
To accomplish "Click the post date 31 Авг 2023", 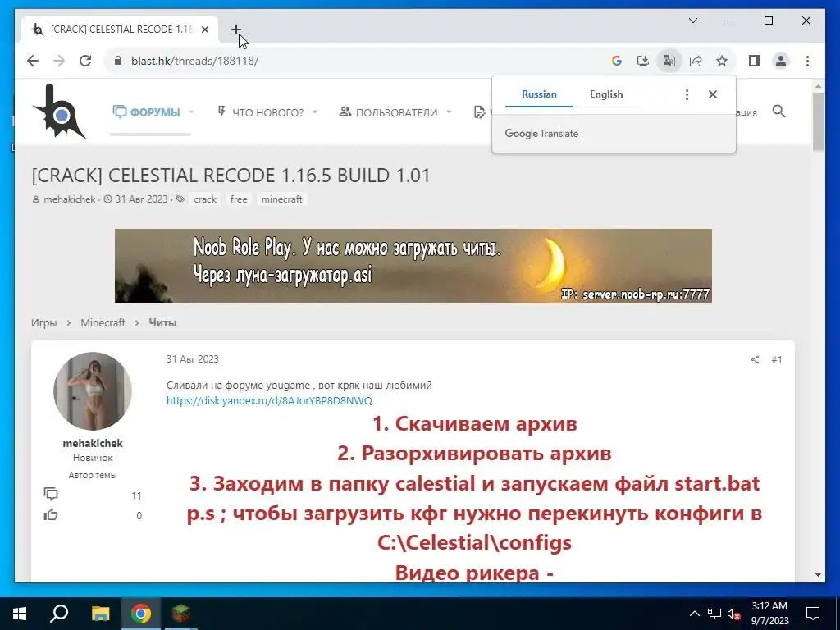I will (x=192, y=359).
